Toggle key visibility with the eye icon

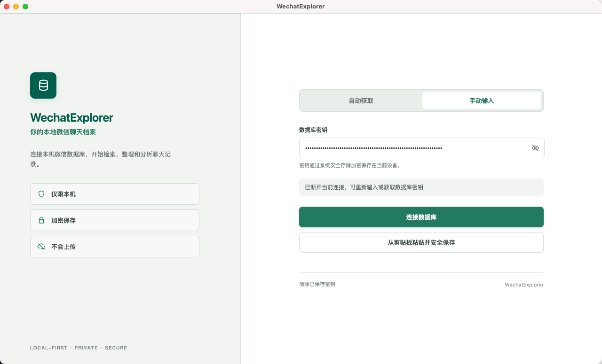pos(535,148)
